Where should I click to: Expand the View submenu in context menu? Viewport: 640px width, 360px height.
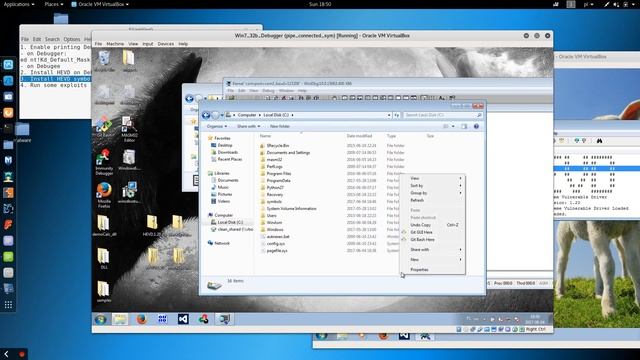(x=433, y=178)
